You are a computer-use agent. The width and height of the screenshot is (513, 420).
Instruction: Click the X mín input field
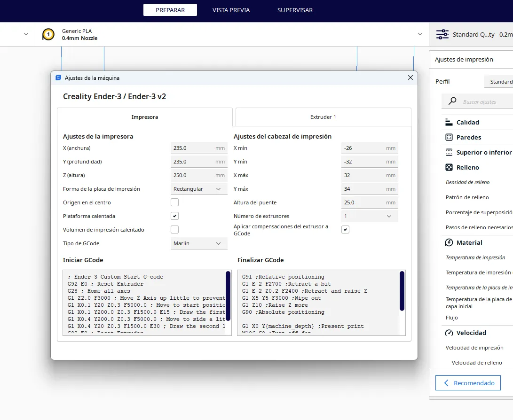(x=370, y=148)
